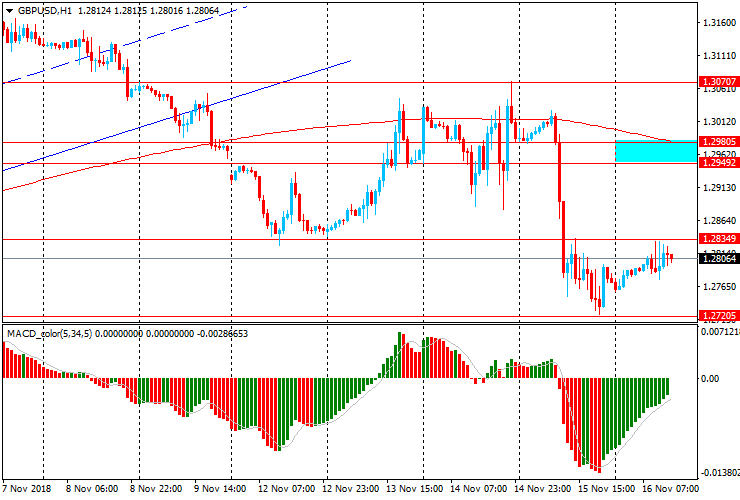Screen dimensions: 740x500
Task: Select the 1.27205 support level label
Action: [719, 316]
